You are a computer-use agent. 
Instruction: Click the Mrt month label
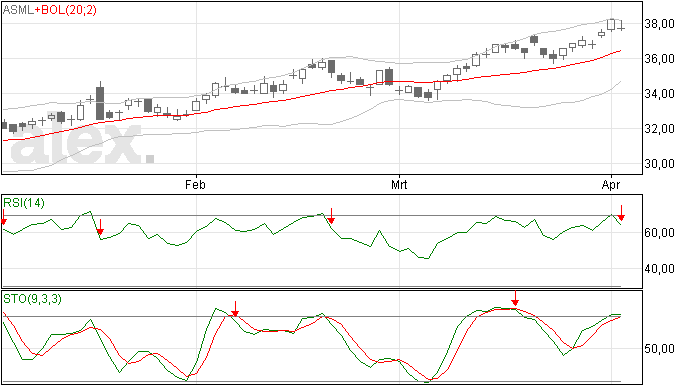coord(399,184)
